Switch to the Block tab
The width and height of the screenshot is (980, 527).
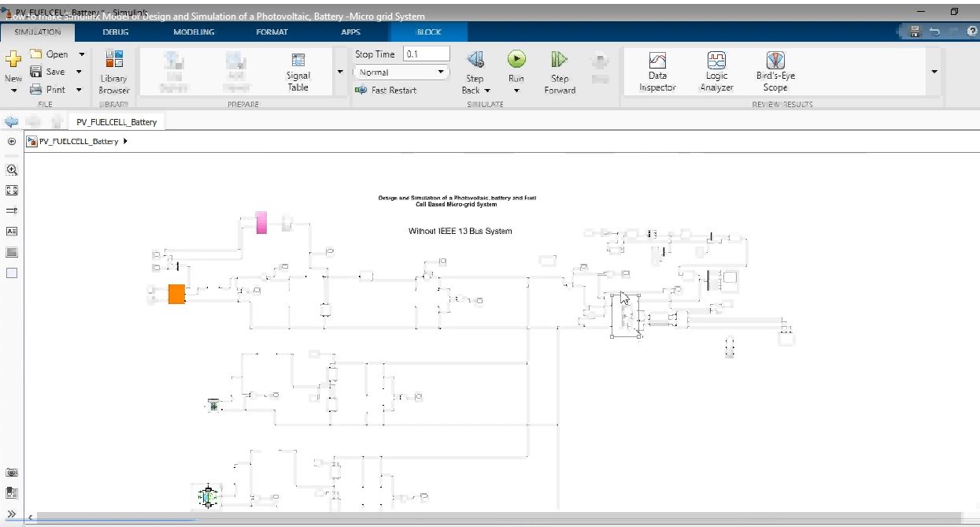pyautogui.click(x=429, y=32)
